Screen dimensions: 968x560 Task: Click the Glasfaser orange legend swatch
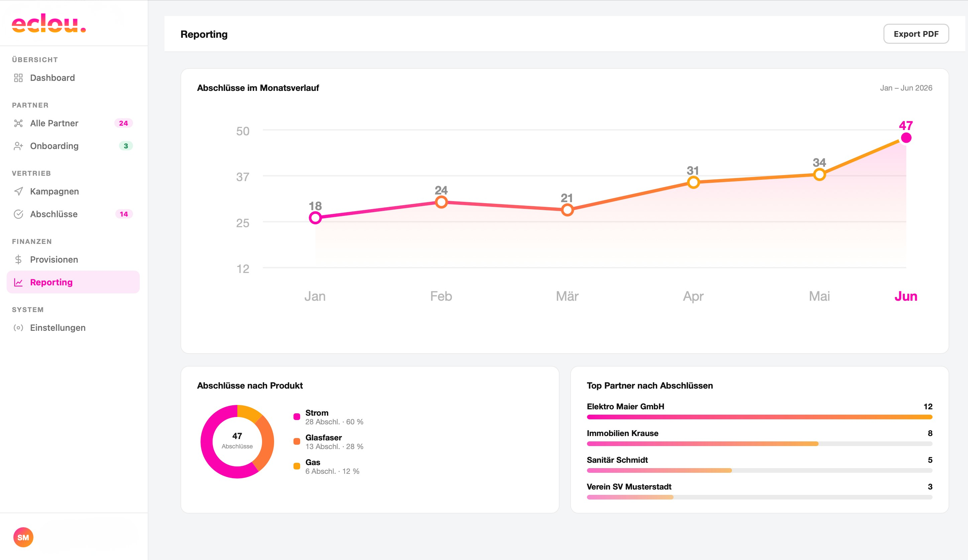click(x=296, y=441)
